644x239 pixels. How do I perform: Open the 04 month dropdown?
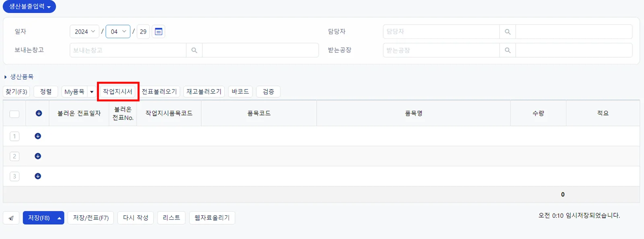118,31
